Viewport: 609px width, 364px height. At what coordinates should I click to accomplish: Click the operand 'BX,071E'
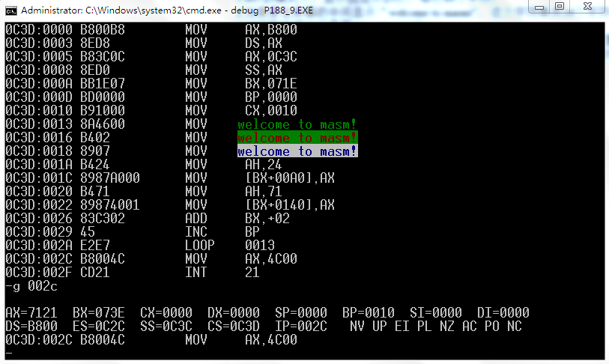pos(270,84)
